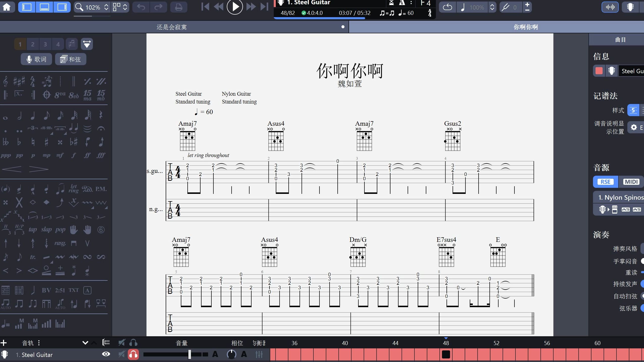This screenshot has width=644, height=362.
Task: Select voice 4
Action: (58, 44)
